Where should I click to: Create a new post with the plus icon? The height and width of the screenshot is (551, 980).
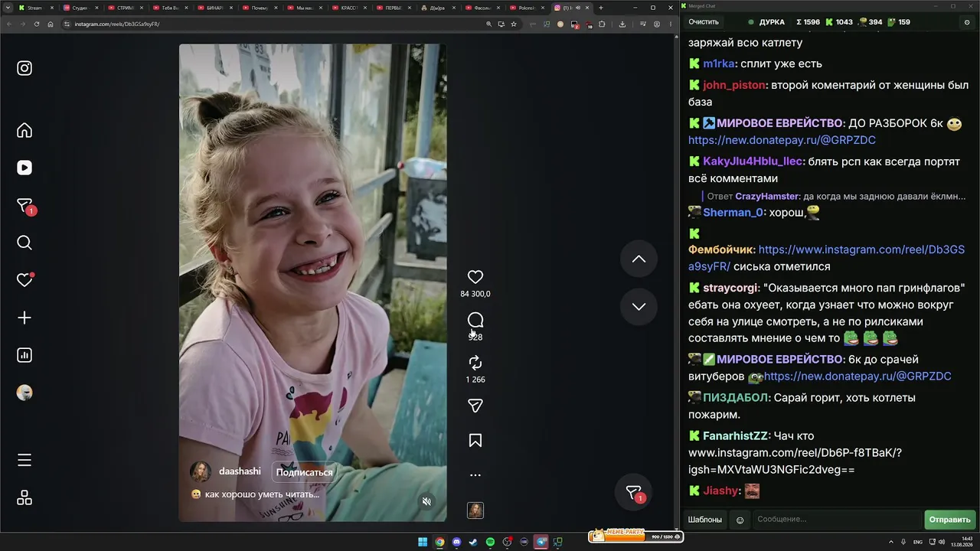pyautogui.click(x=24, y=318)
